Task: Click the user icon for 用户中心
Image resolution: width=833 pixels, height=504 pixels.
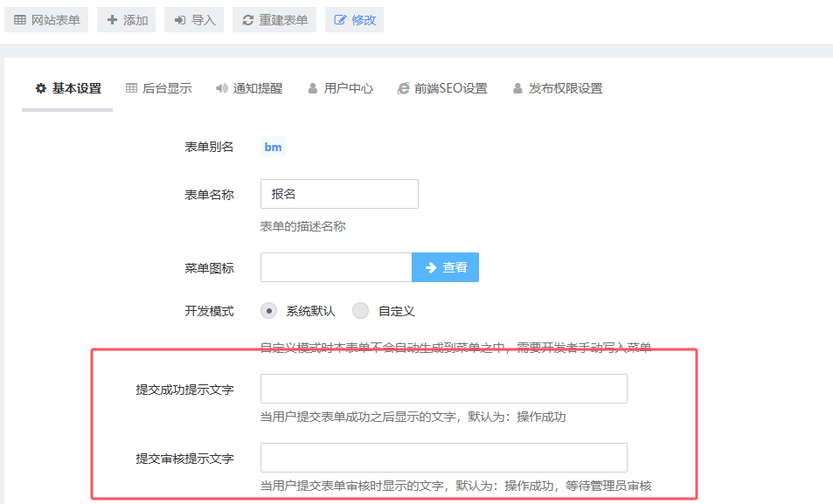Action: [313, 88]
